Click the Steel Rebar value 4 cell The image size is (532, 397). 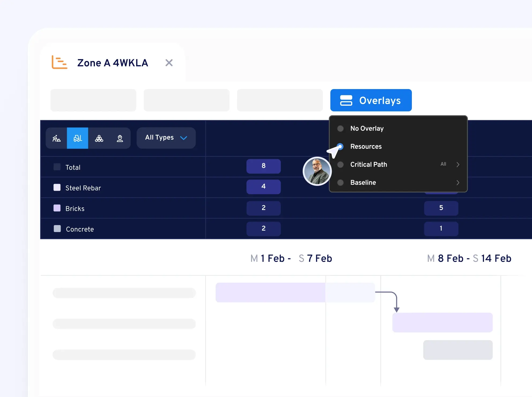click(x=264, y=187)
